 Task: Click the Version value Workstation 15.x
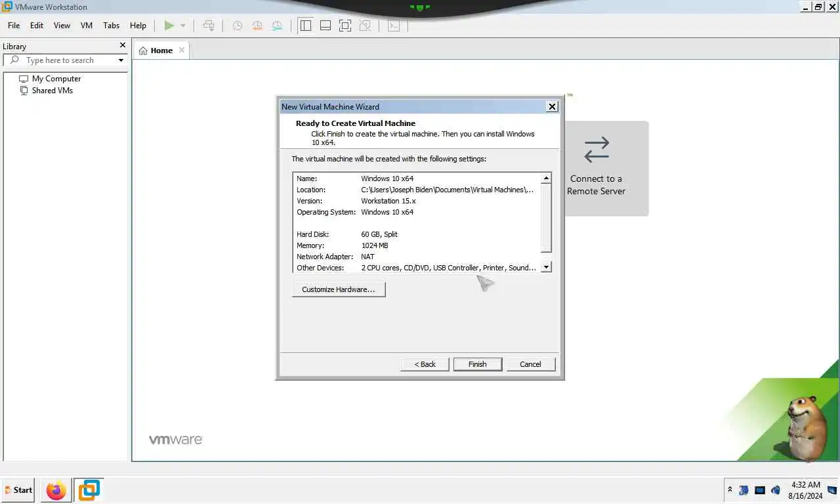(388, 201)
